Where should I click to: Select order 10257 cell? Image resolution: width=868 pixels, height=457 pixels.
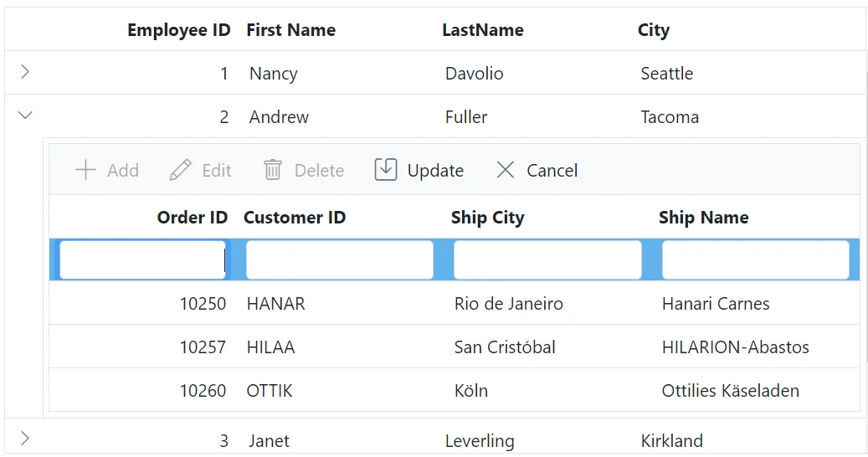point(203,347)
